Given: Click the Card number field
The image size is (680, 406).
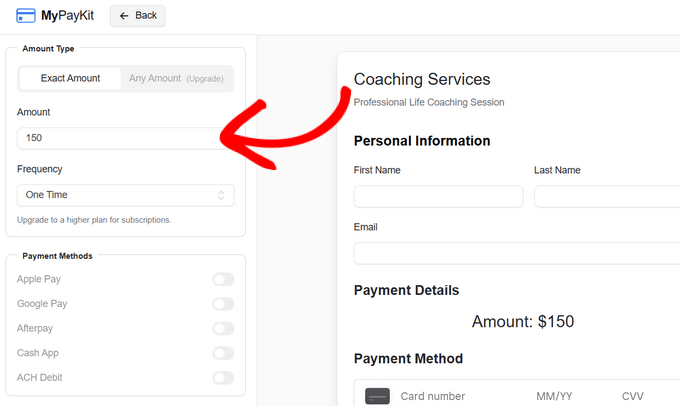Looking at the screenshot, I should [455, 396].
